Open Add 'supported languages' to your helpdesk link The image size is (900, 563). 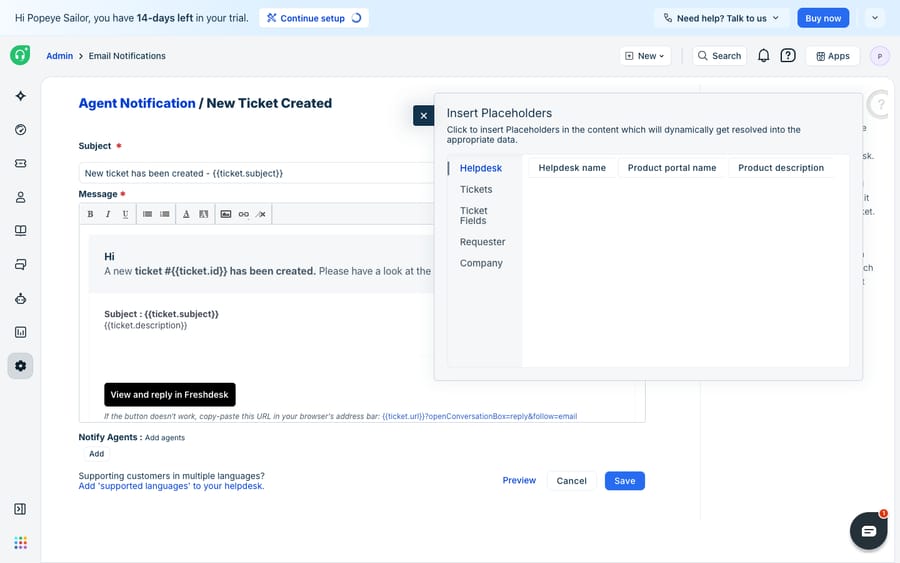click(x=171, y=486)
